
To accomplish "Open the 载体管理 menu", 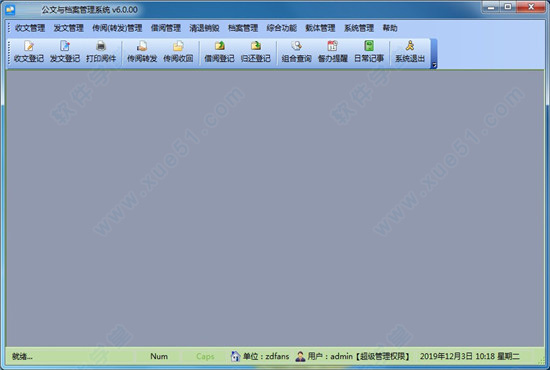I will (x=320, y=28).
